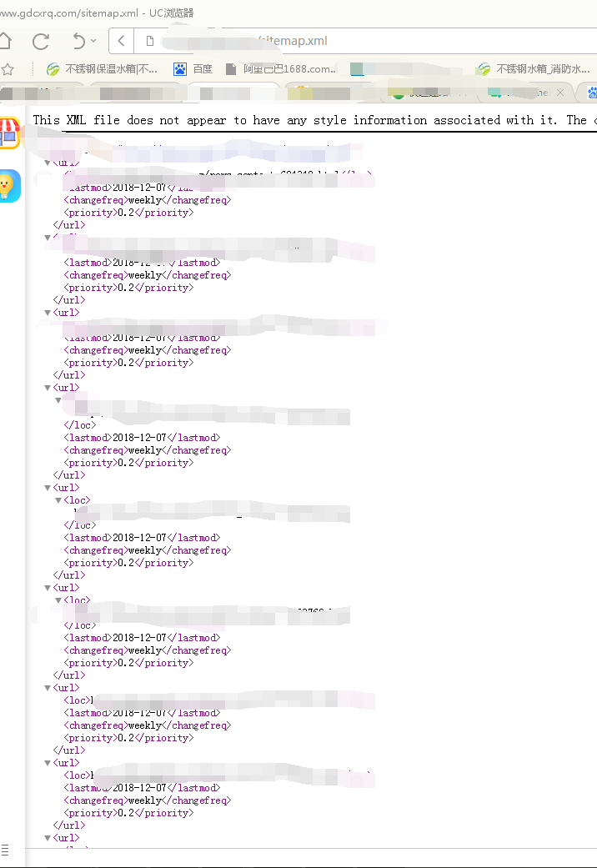
Task: Click the reload page icon
Action: [x=41, y=41]
